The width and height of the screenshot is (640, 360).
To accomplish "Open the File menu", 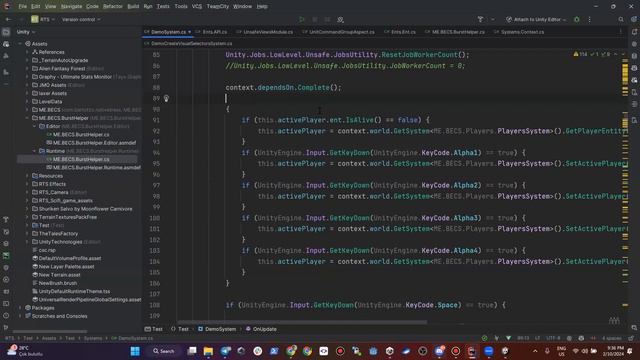I will (x=22, y=7).
